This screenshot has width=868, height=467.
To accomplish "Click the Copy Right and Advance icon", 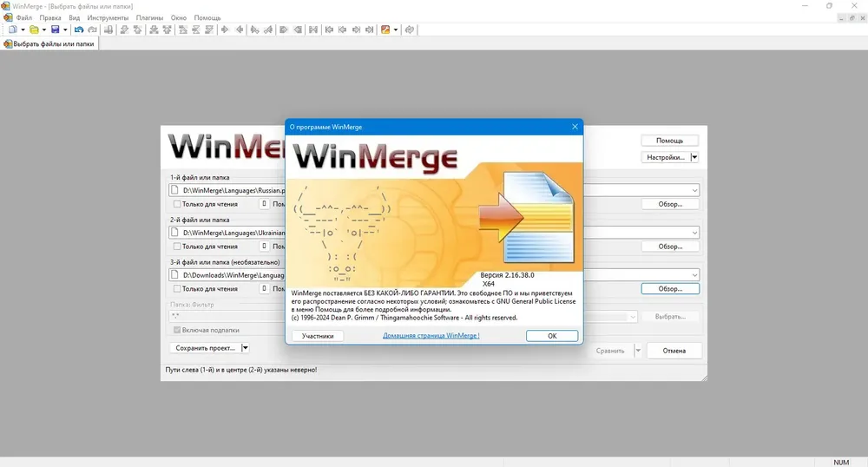I will [x=254, y=30].
